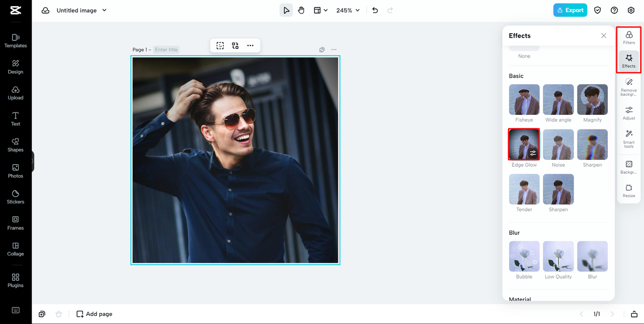Close the Effects panel

(x=603, y=36)
